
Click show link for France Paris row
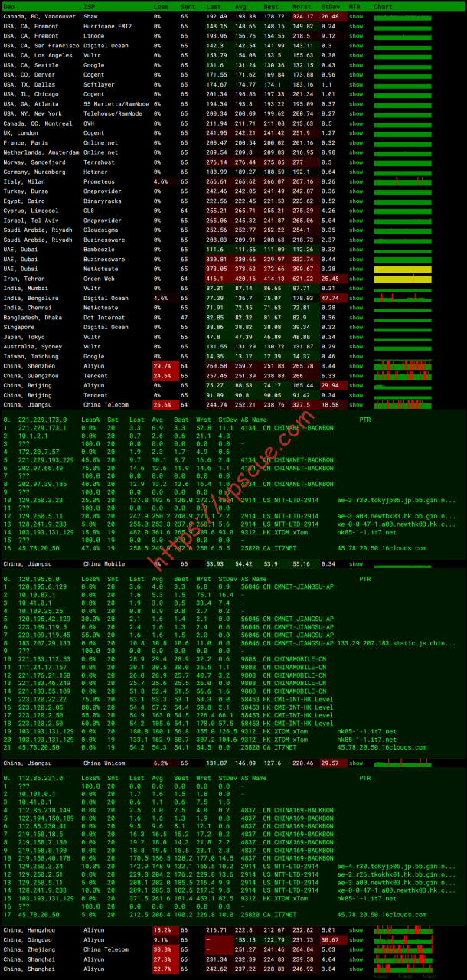click(x=356, y=142)
